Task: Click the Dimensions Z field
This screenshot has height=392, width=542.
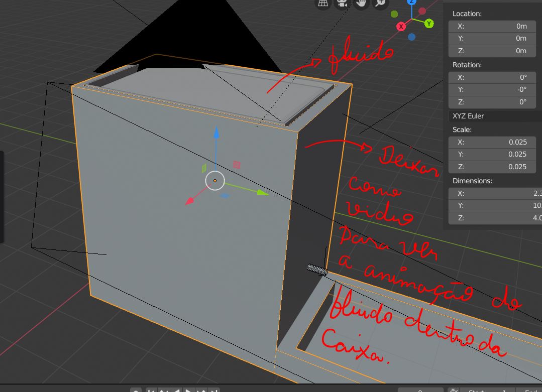Action: click(495, 218)
